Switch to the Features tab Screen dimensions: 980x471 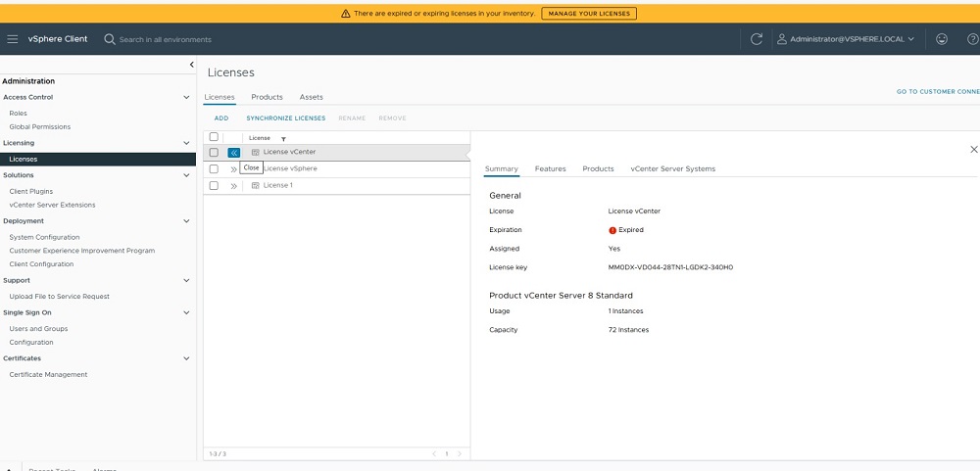click(550, 168)
